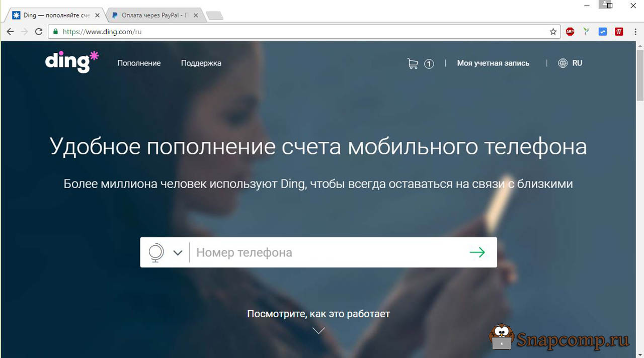Reload the page
644x358 pixels.
pyautogui.click(x=39, y=32)
